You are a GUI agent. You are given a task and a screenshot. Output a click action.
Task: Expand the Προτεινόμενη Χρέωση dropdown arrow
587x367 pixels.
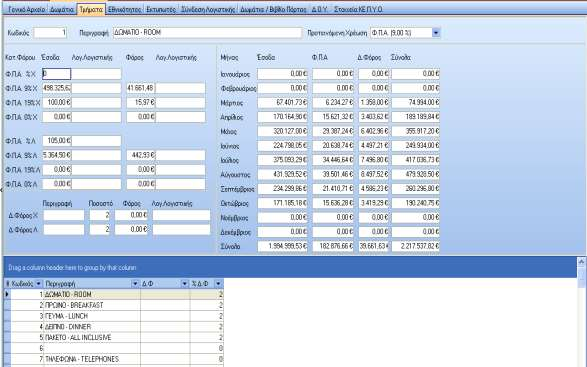tap(436, 33)
